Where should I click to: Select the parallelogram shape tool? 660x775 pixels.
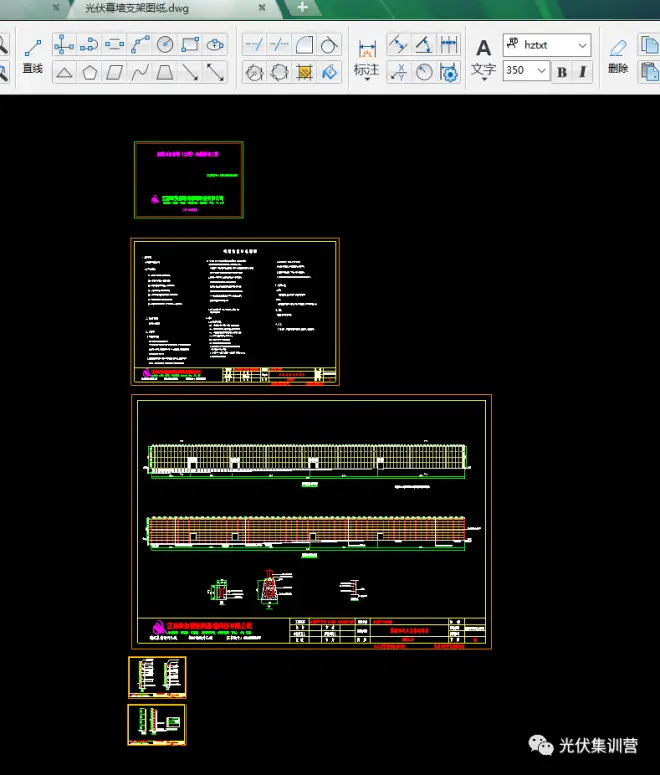[115, 73]
